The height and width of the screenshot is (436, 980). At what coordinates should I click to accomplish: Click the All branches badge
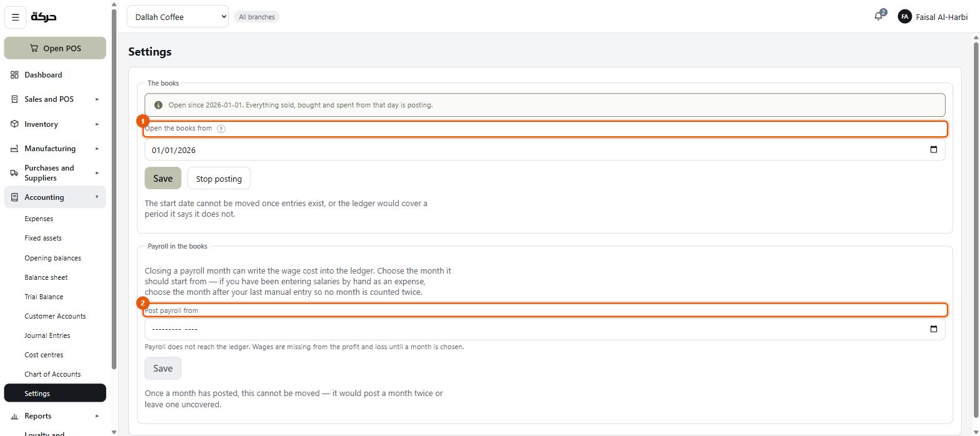click(257, 17)
